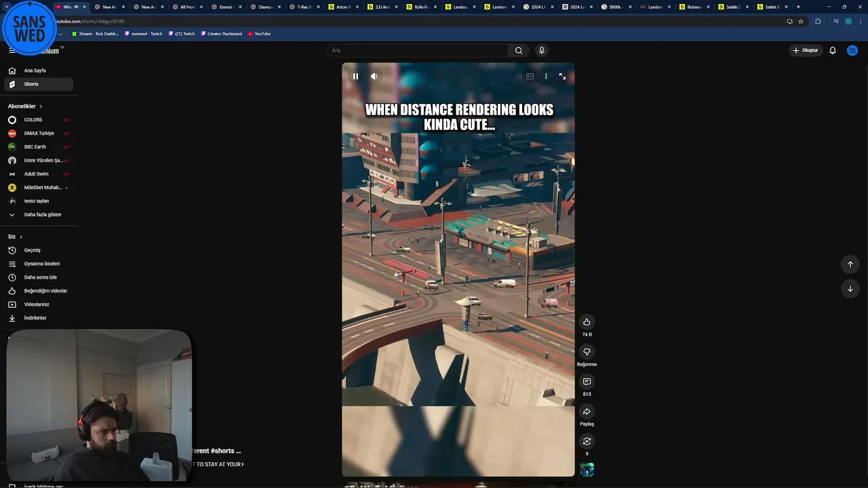
Task: Expand Daha fazla göster subscriptions
Action: pos(39,215)
